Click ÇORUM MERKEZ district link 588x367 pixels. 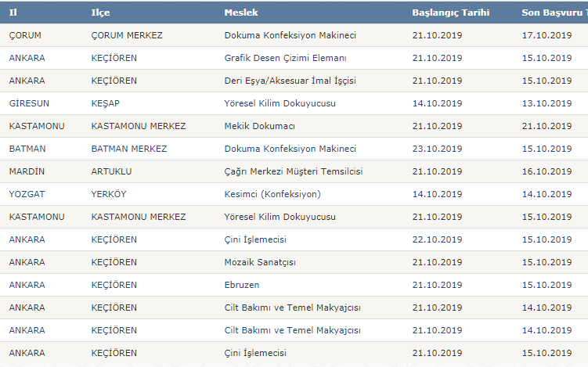(x=127, y=35)
